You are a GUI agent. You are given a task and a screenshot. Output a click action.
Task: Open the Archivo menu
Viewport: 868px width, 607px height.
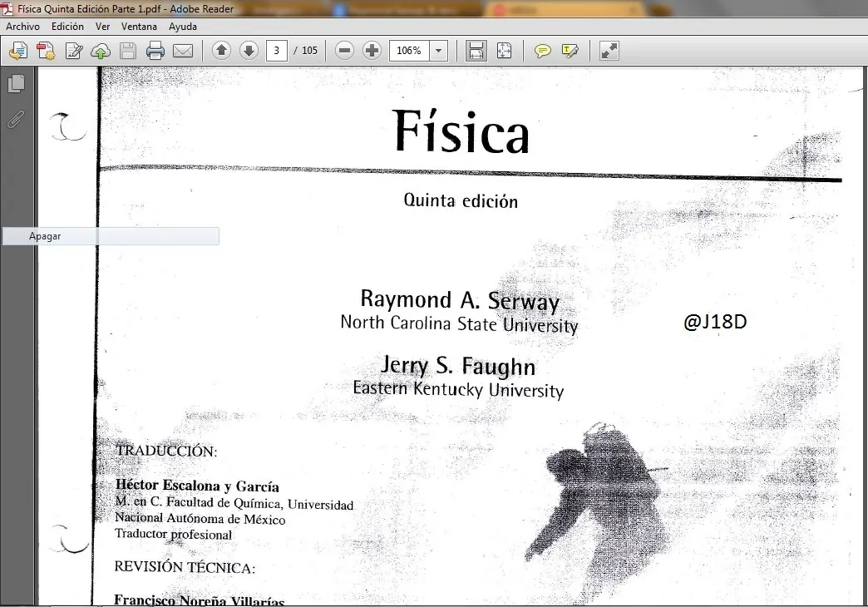[22, 26]
